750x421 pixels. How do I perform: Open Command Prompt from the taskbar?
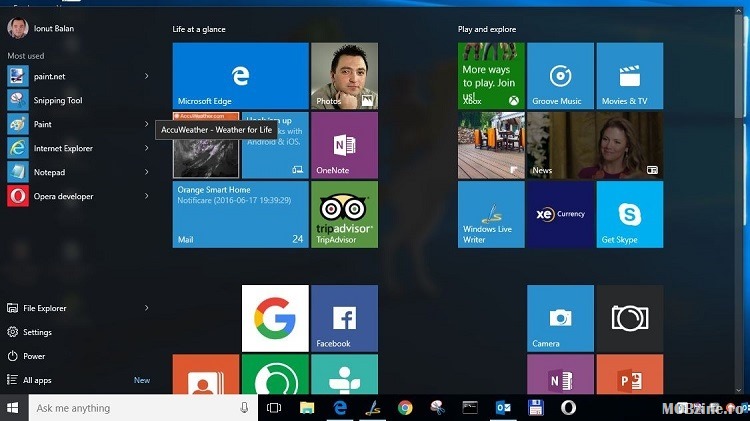pyautogui.click(x=470, y=408)
